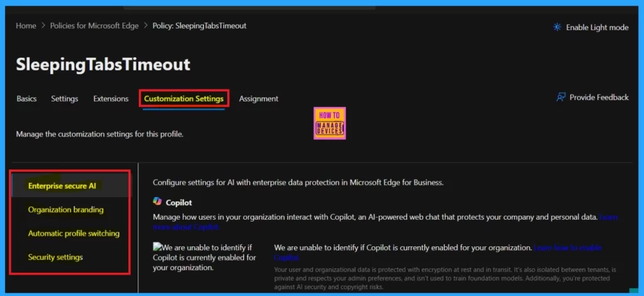
Task: Click Policy: SleepingTabsTimeout breadcrumb
Action: tap(199, 25)
